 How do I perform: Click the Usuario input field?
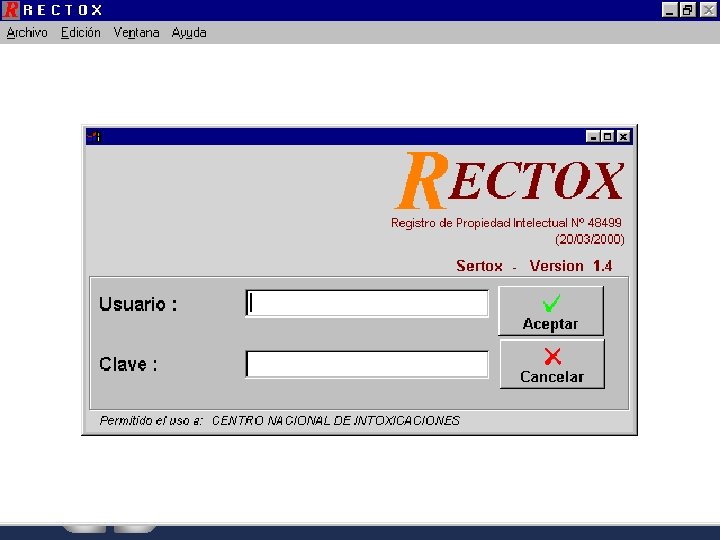pyautogui.click(x=367, y=303)
